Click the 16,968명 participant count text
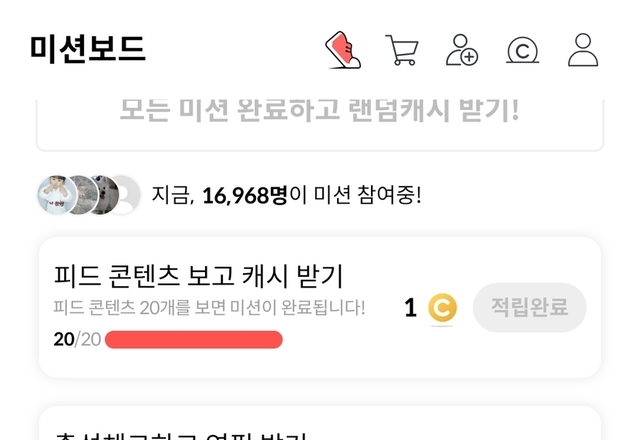Image resolution: width=640 pixels, height=440 pixels. pos(245,195)
